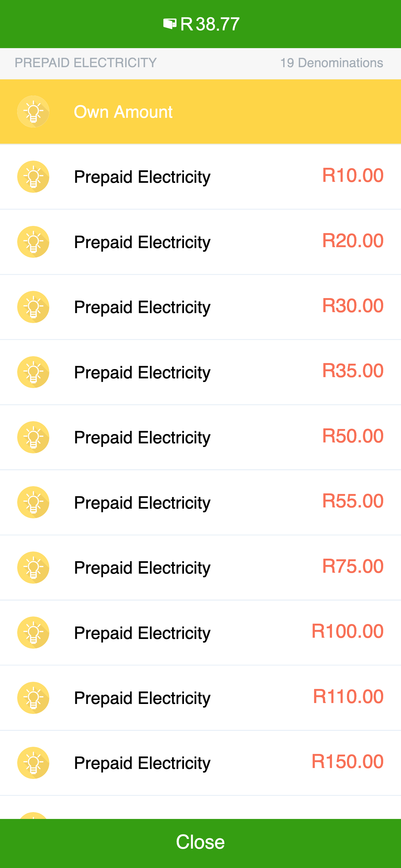Pick the R30.00 Prepaid Electricity denomination
The image size is (401, 868).
[x=200, y=307]
